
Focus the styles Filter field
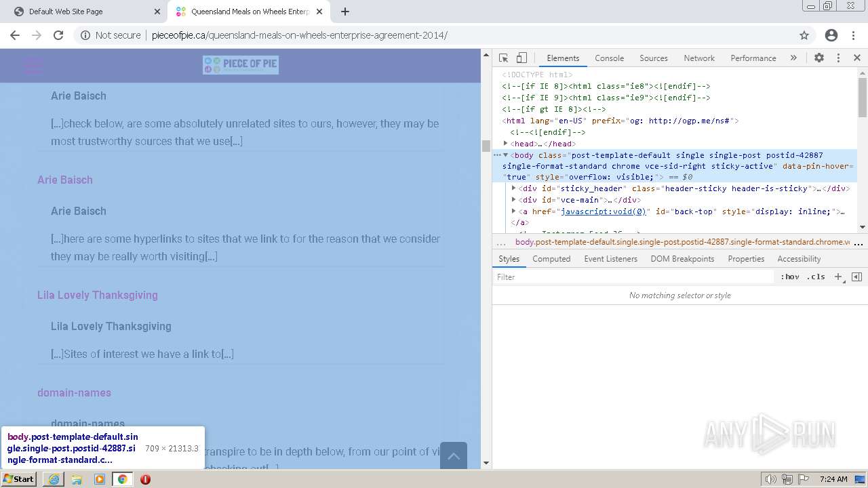634,277
